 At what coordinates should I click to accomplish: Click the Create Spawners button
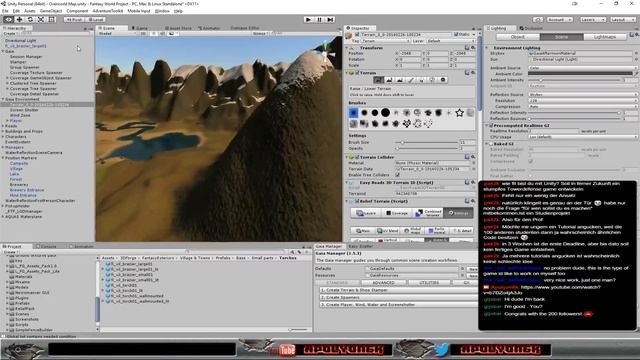(398, 297)
